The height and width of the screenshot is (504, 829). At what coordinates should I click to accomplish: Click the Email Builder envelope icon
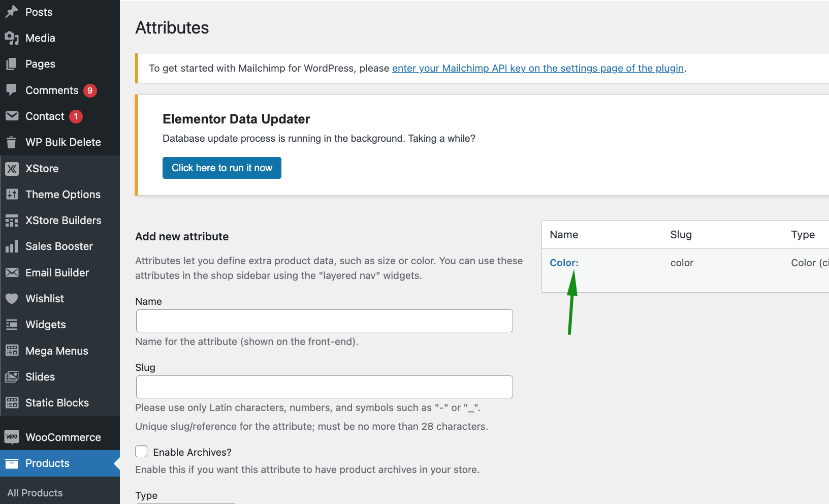click(x=12, y=273)
